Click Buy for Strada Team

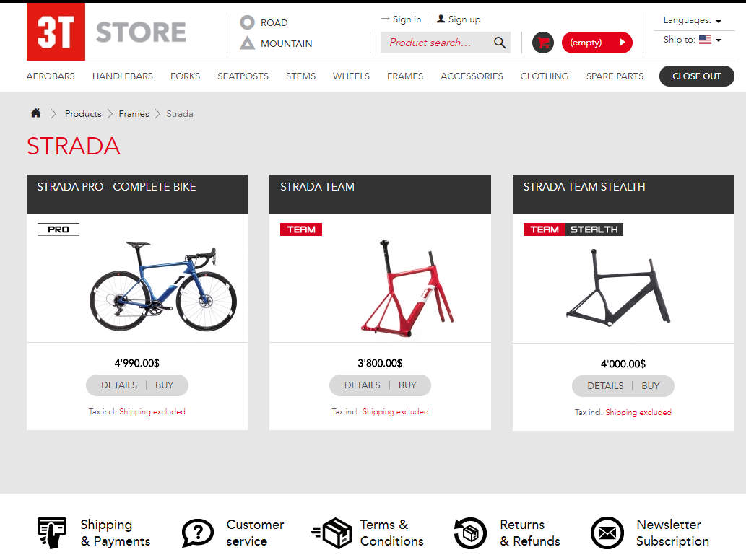pyautogui.click(x=407, y=385)
